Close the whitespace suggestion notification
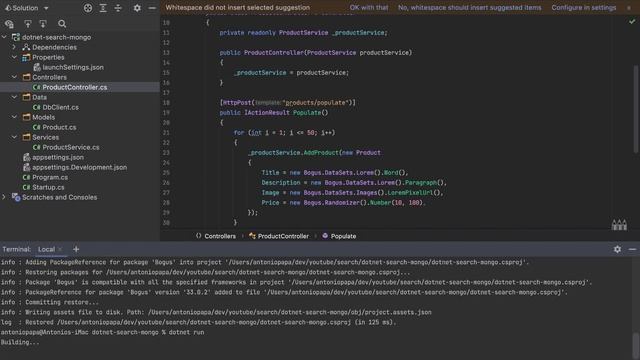640x360 pixels. tap(629, 7)
